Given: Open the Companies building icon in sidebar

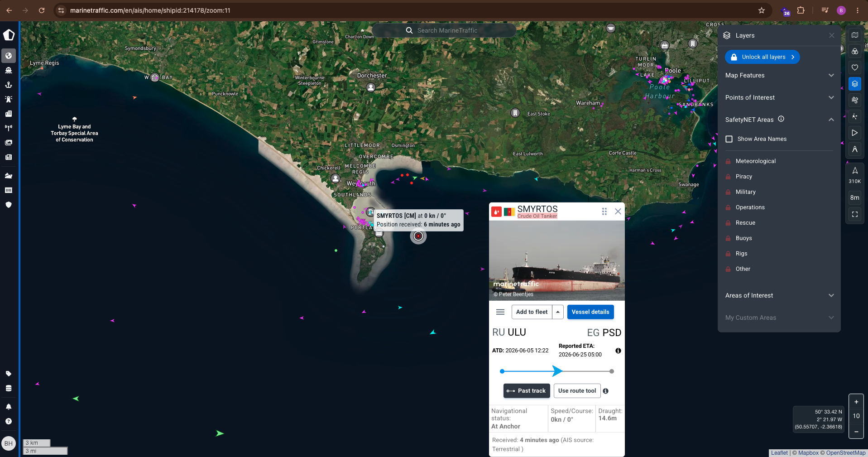Looking at the screenshot, I should pyautogui.click(x=9, y=114).
